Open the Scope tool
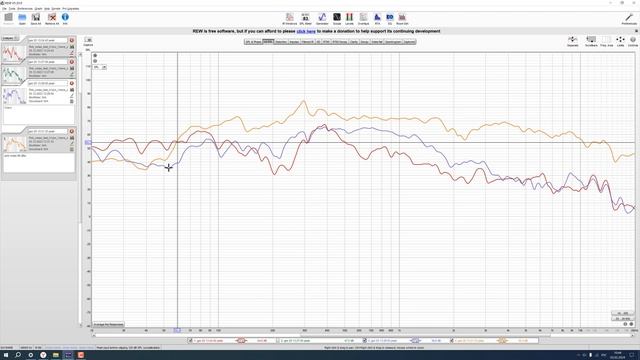 337,18
